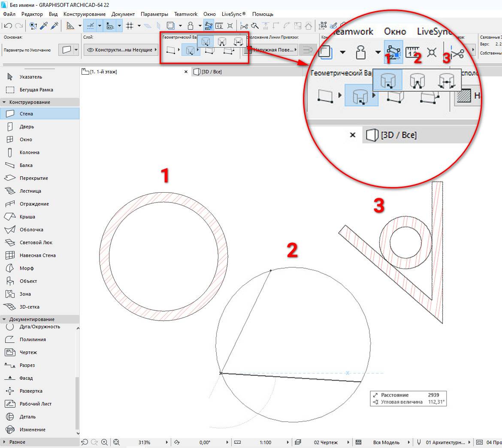
Task: Toggle the guide lines button in toolbar
Action: [91, 26]
